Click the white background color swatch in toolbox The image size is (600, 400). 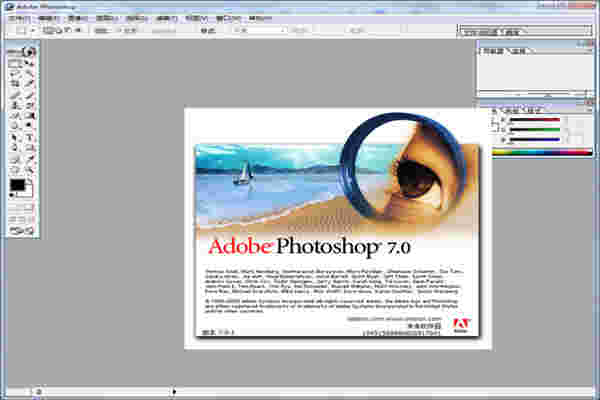(29, 193)
